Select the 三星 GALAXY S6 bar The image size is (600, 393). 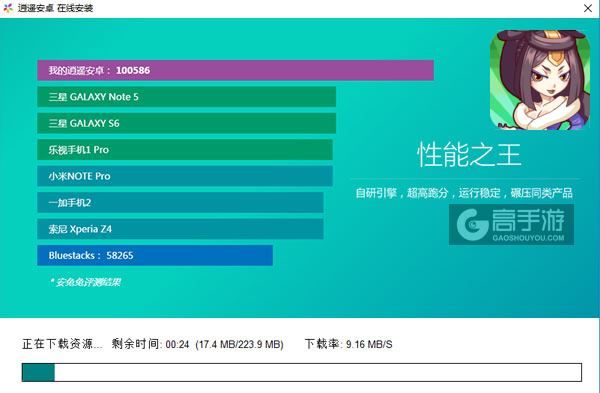coord(186,123)
